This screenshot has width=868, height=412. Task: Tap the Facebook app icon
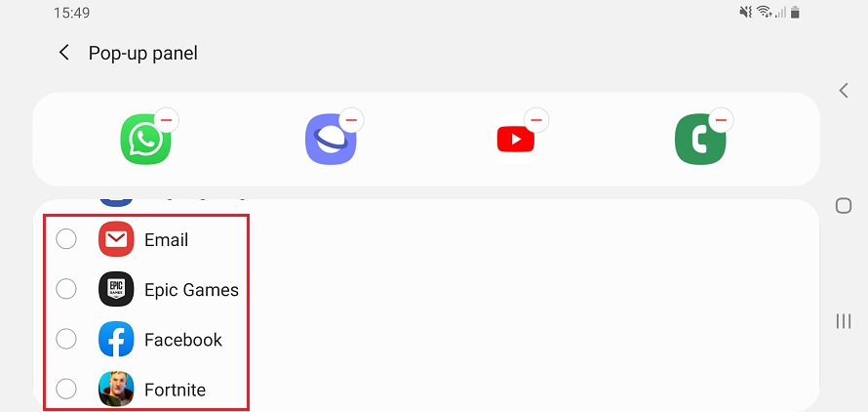pyautogui.click(x=116, y=339)
